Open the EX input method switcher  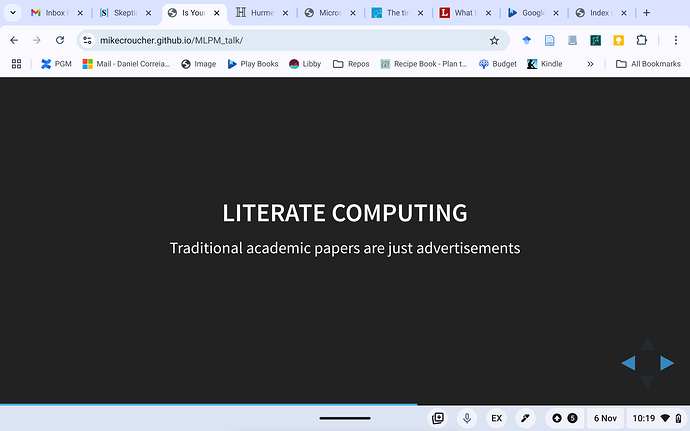496,418
